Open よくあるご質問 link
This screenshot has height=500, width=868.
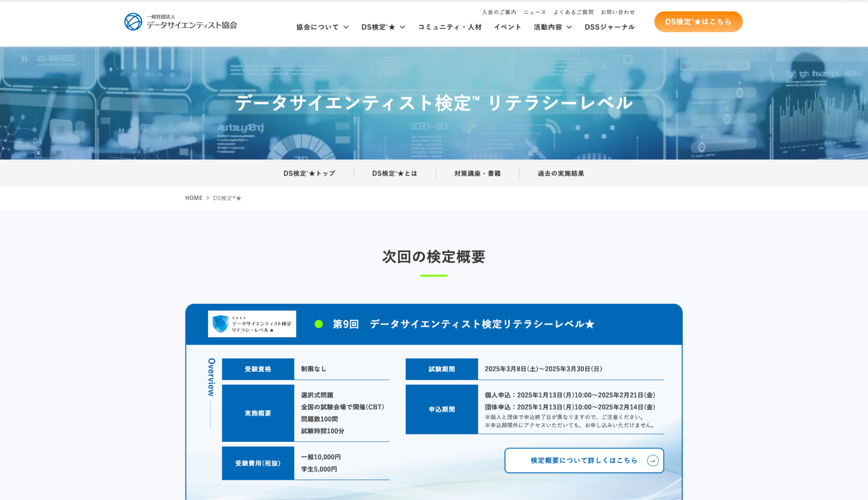tap(573, 12)
